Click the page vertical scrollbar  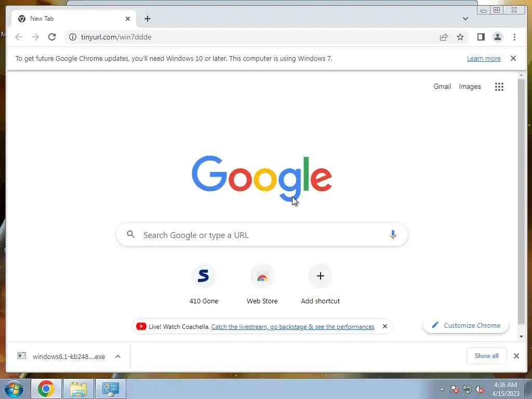tap(521, 202)
